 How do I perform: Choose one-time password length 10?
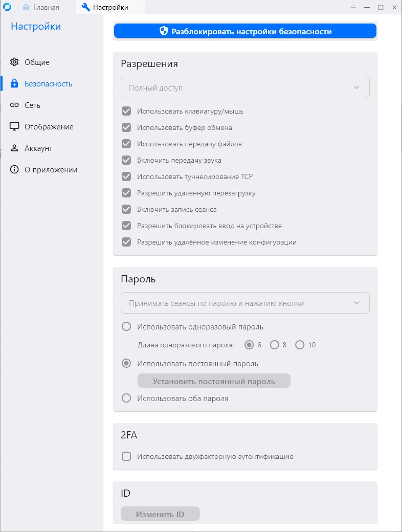[300, 345]
